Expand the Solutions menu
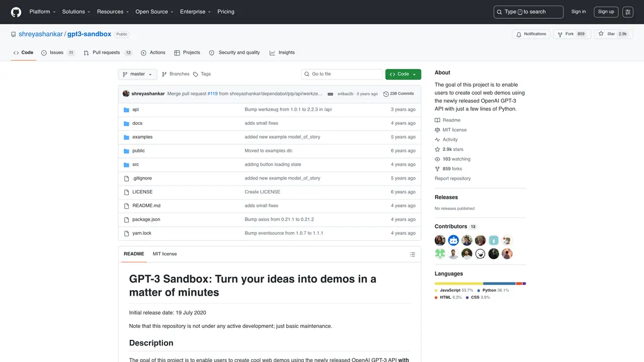 tap(76, 12)
